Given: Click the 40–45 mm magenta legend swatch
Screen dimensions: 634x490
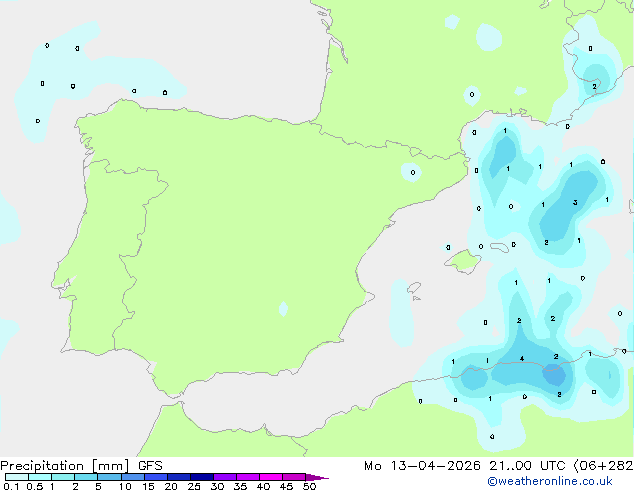Looking at the screenshot, I should coord(271,477).
